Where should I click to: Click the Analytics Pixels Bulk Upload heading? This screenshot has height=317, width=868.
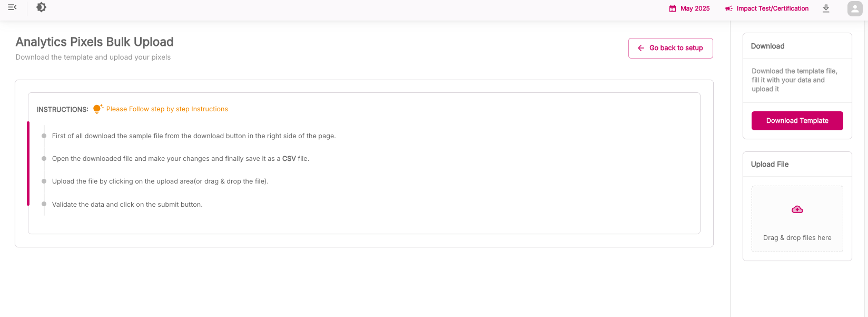coord(95,42)
